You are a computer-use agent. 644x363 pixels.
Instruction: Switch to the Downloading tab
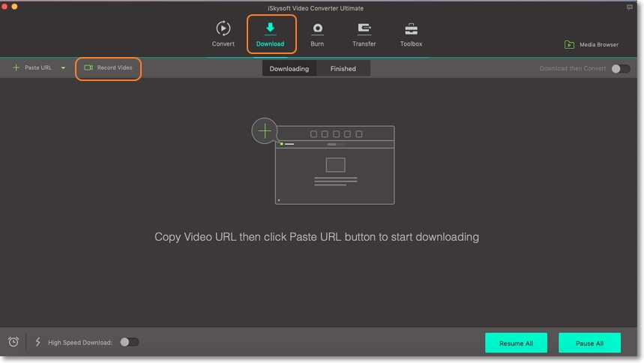[x=289, y=69]
